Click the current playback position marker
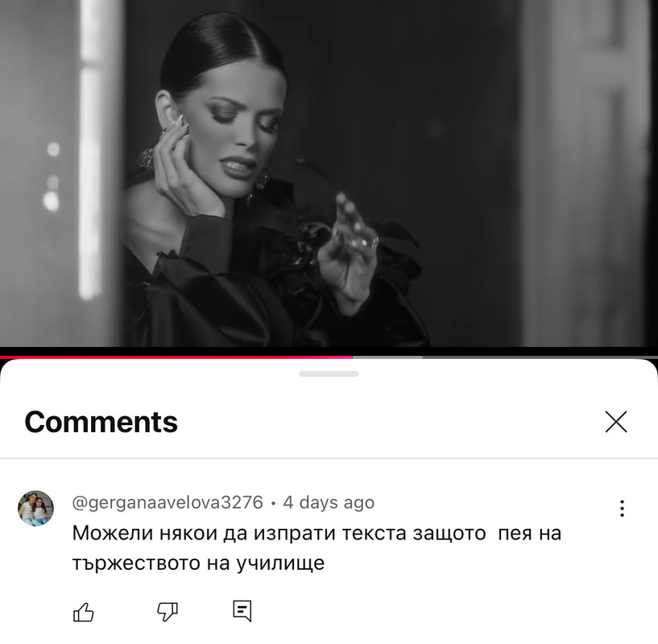Viewport: 658px width, 644px height. click(x=353, y=357)
